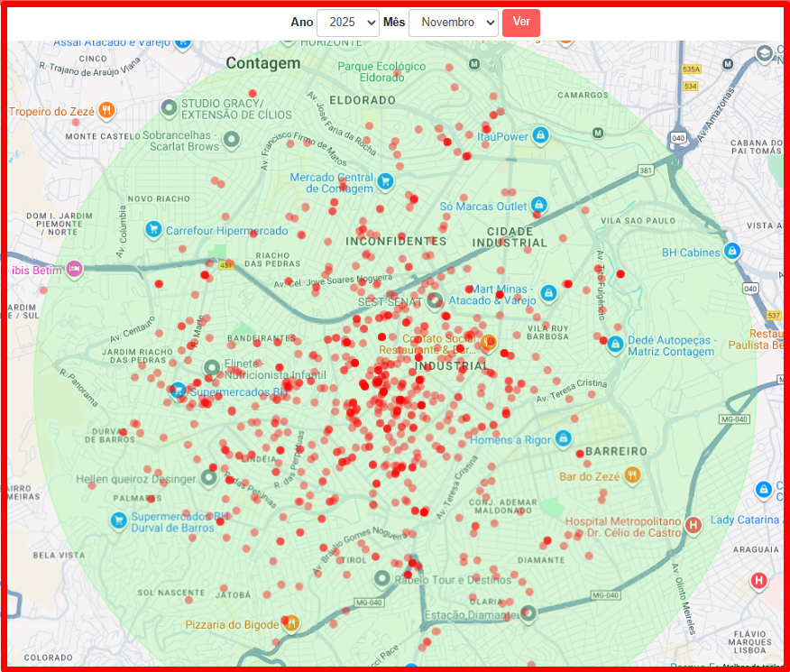Screen dimensions: 790x672
Task: Select the Tropeiro do Zezé restaurant icon
Action: coord(106,111)
